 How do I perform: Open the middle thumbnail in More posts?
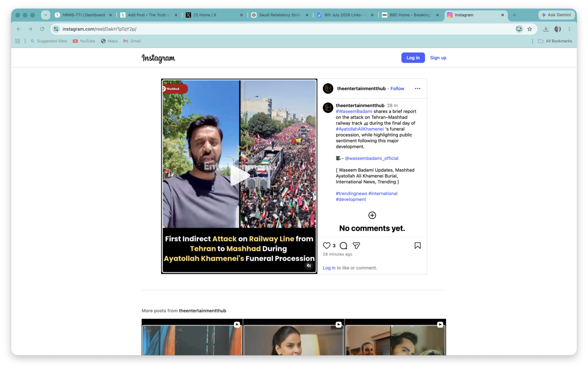[294, 337]
